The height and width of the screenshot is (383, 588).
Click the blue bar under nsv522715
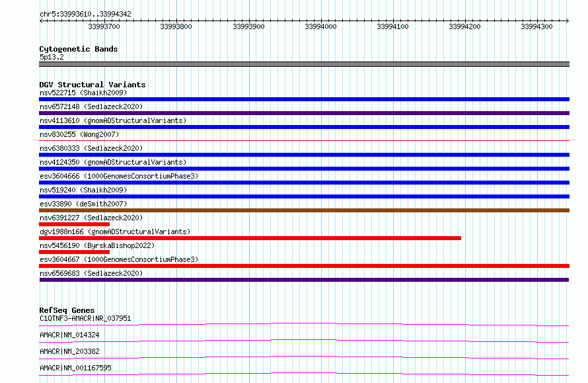[x=304, y=99]
